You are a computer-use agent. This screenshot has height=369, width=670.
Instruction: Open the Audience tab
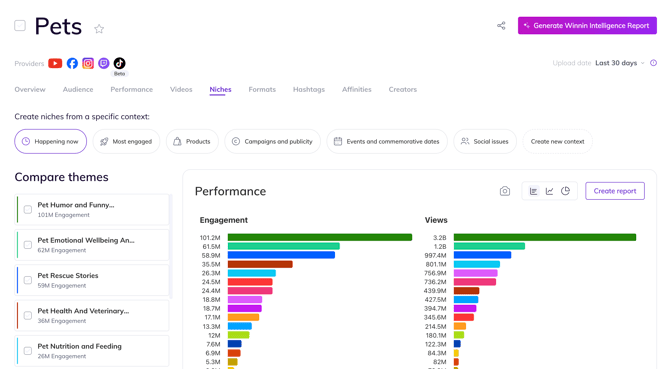78,89
